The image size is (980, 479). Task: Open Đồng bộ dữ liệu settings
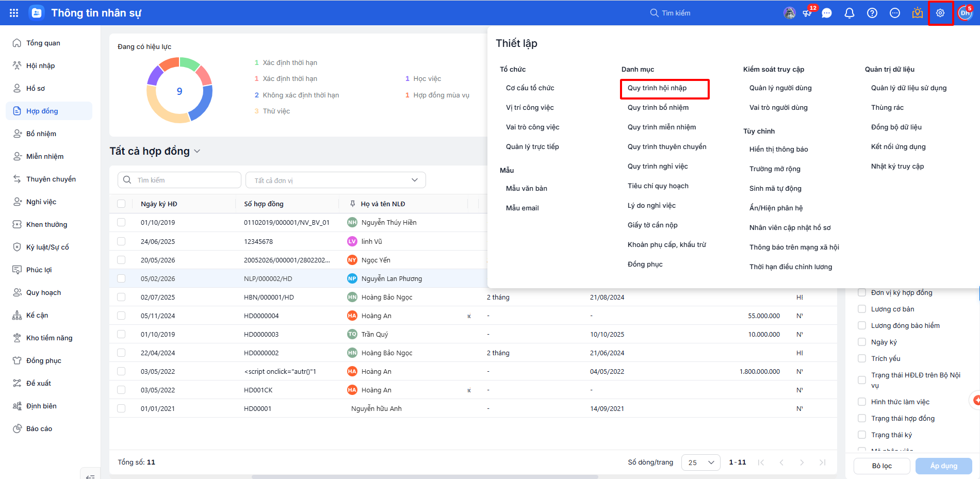click(896, 127)
